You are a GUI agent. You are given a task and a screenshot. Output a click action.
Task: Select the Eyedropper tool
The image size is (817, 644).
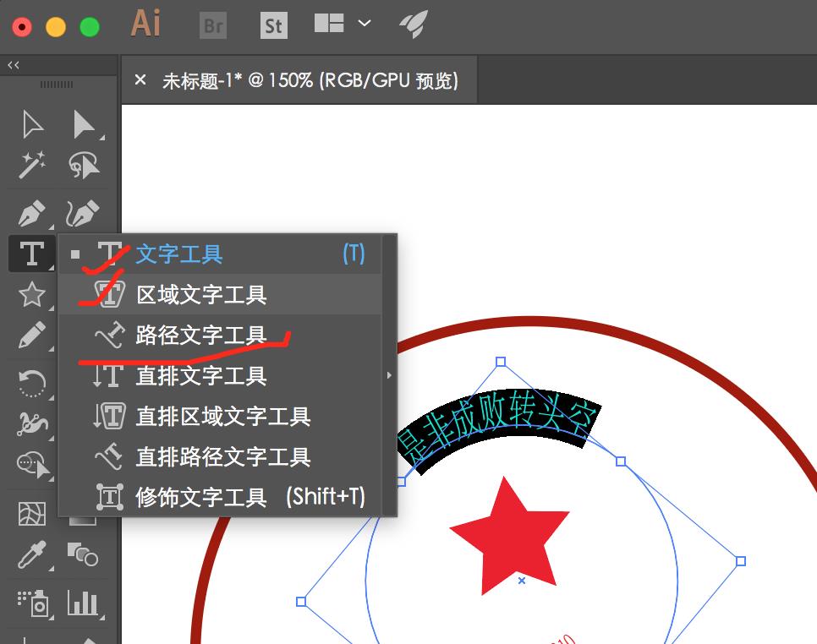pyautogui.click(x=32, y=554)
